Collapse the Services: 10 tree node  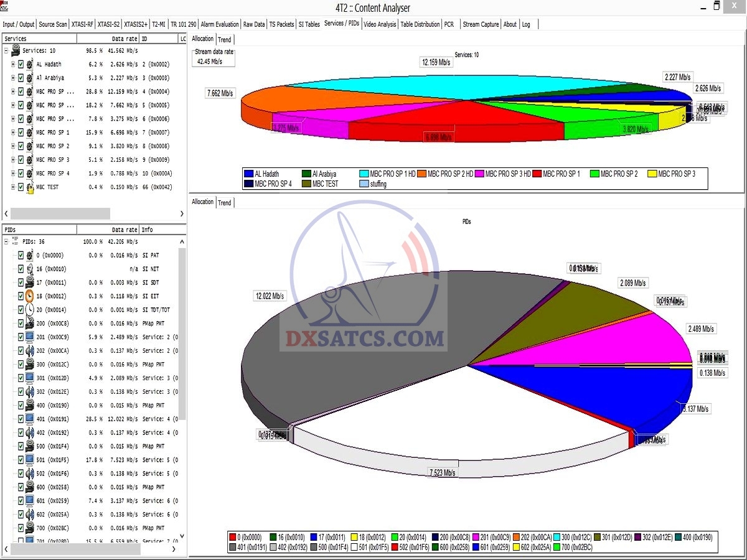[6, 51]
